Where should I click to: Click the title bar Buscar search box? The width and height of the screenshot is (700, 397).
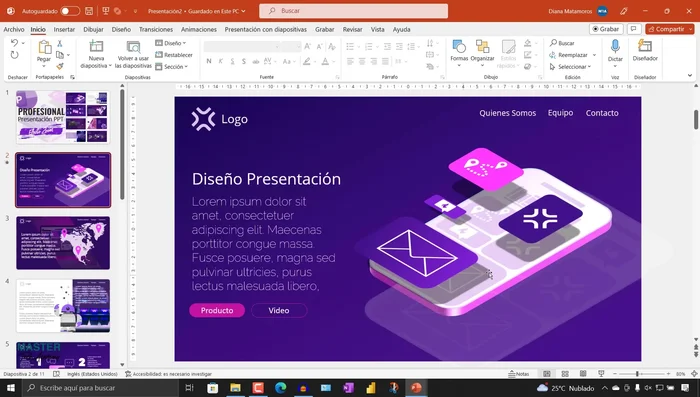pos(354,11)
